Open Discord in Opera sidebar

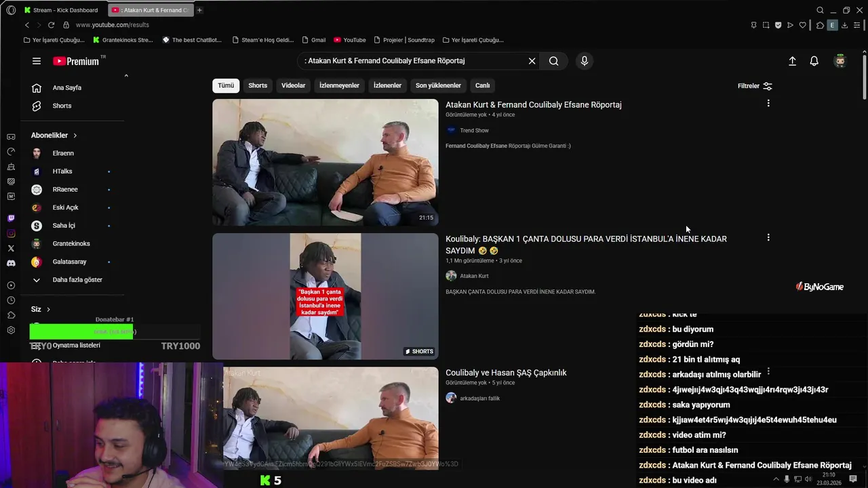(11, 263)
